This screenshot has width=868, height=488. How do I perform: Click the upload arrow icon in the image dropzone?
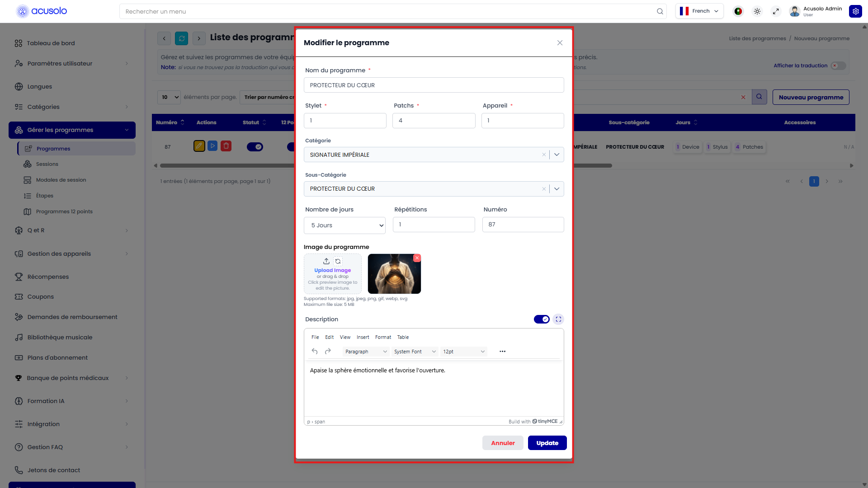point(326,261)
